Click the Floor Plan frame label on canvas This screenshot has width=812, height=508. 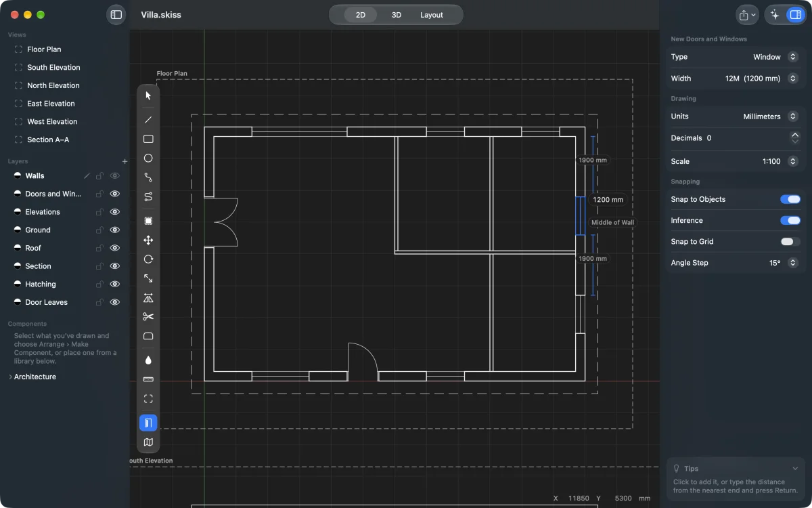(172, 74)
